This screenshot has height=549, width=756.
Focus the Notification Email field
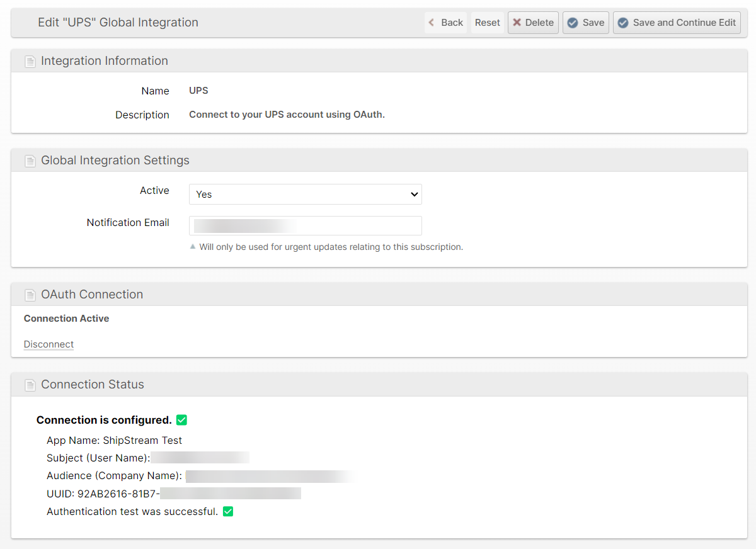pos(305,226)
